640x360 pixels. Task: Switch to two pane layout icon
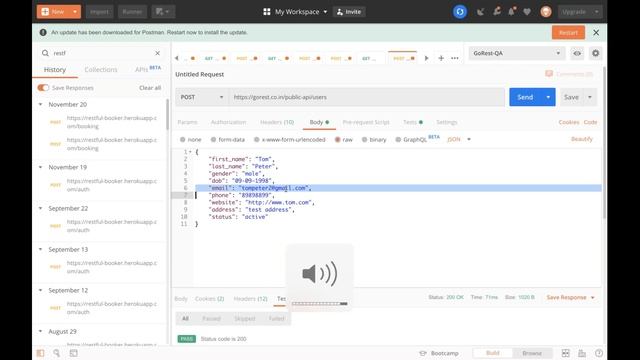point(565,353)
